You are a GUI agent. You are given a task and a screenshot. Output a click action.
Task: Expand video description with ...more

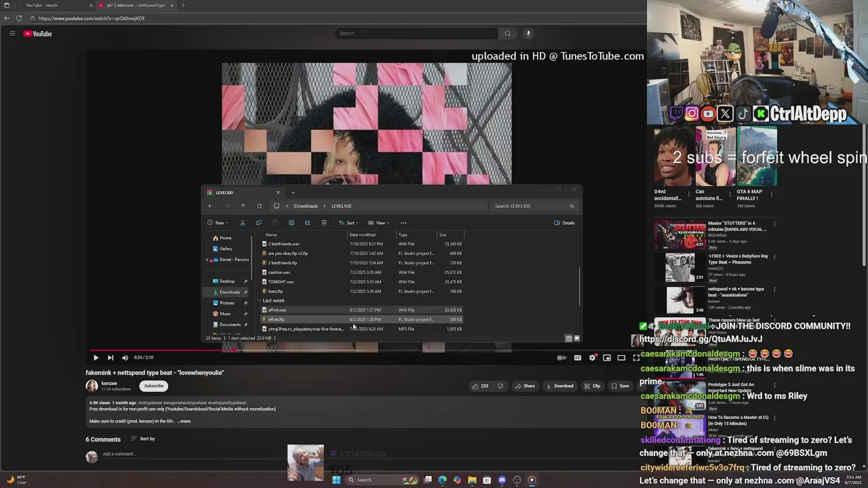coord(184,422)
